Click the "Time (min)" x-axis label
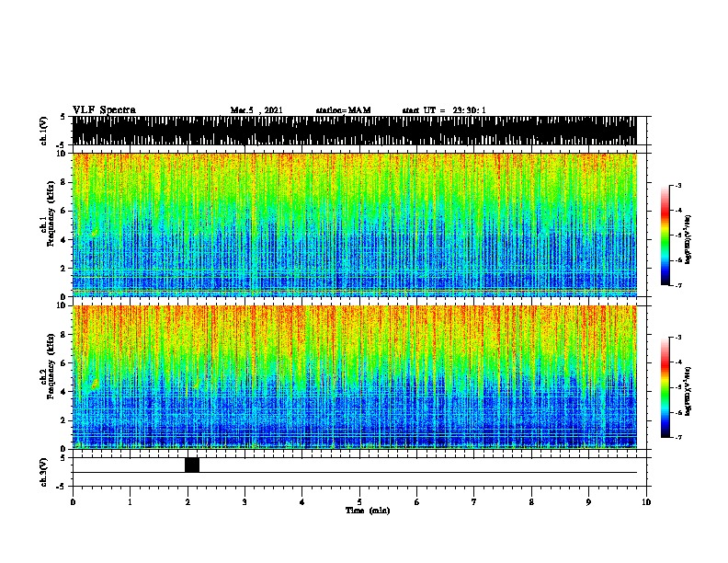The height and width of the screenshot is (563, 728). click(x=368, y=511)
